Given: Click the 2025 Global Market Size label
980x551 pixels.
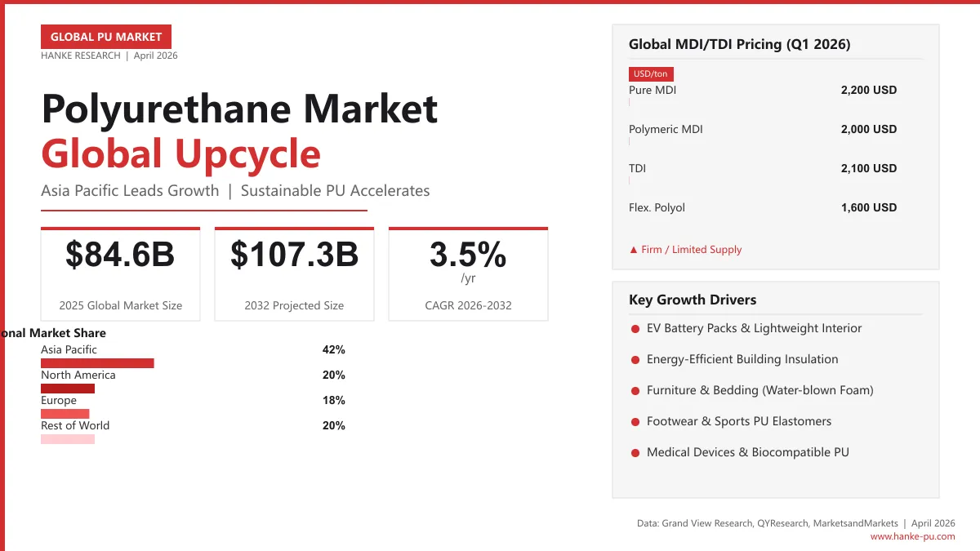Looking at the screenshot, I should click(120, 305).
